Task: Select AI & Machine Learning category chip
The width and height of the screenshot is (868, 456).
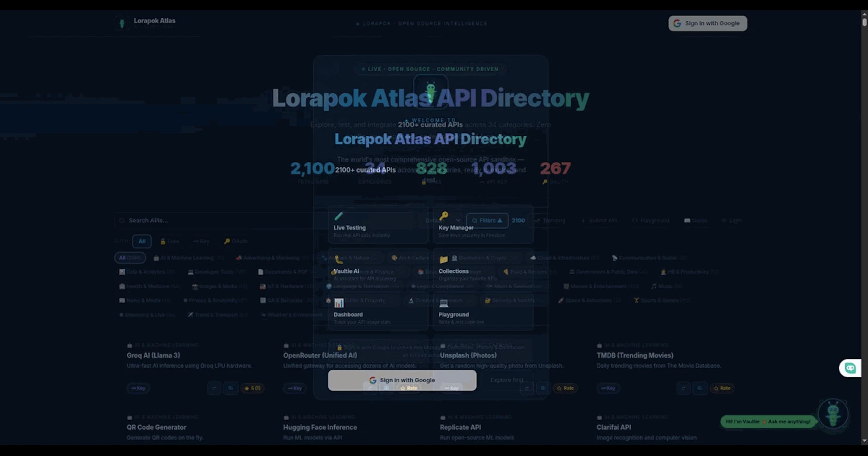Action: (x=189, y=258)
